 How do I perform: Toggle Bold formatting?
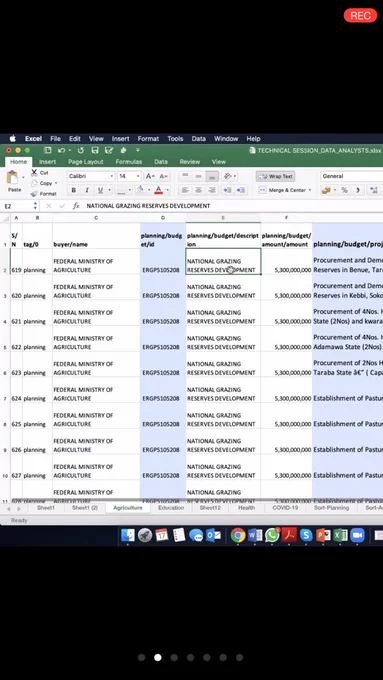click(74, 190)
